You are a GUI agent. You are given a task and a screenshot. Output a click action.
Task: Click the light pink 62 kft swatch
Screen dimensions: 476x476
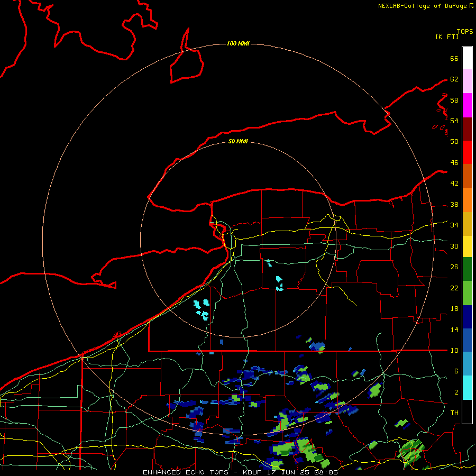click(467, 81)
